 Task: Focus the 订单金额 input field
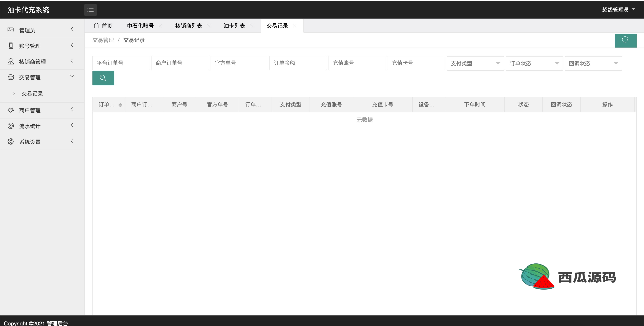click(298, 63)
